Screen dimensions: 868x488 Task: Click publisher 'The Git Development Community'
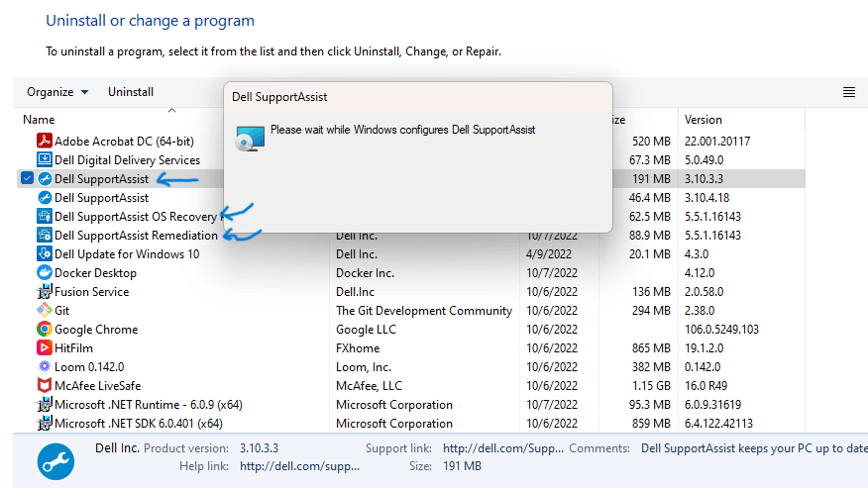point(423,311)
